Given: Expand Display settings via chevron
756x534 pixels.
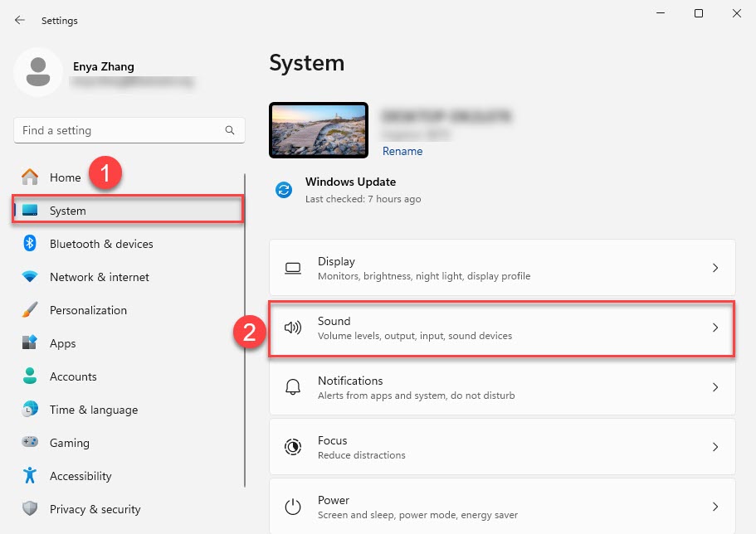Looking at the screenshot, I should coord(715,268).
